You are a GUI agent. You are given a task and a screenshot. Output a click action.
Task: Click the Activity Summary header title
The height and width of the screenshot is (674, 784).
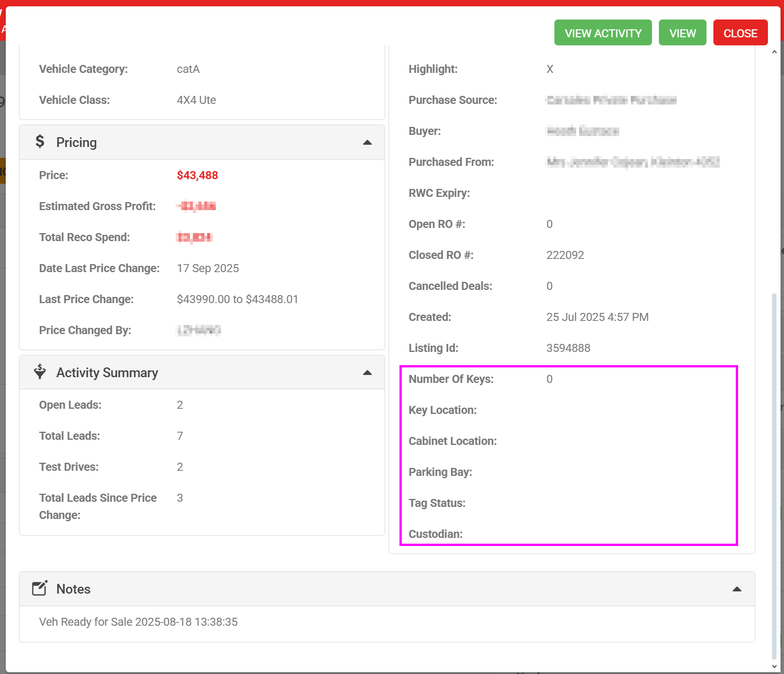pos(107,373)
